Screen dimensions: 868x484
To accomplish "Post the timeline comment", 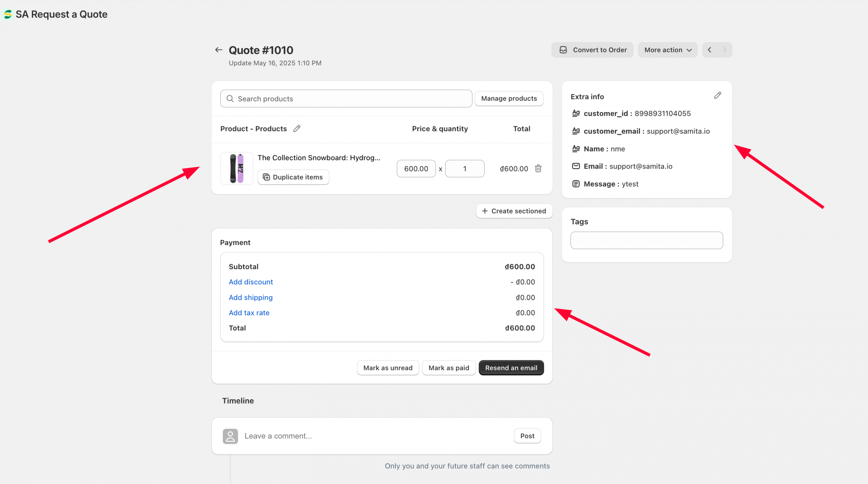I will click(527, 436).
